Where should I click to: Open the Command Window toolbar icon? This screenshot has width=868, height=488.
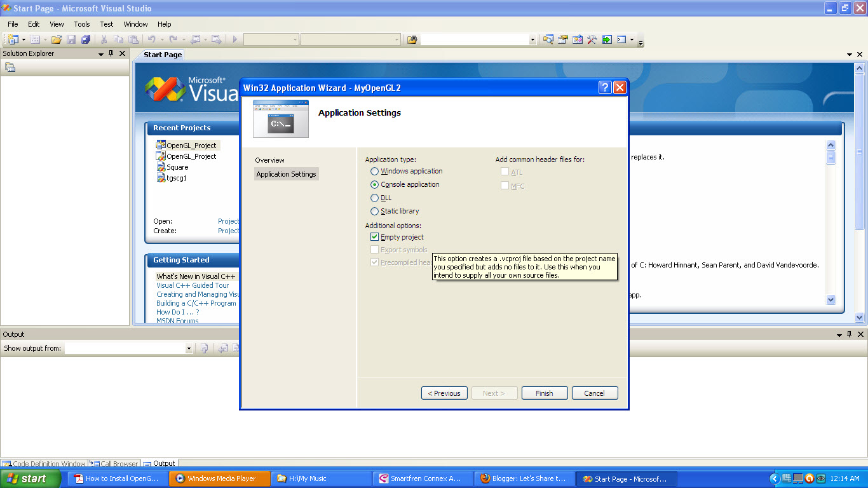(x=621, y=39)
